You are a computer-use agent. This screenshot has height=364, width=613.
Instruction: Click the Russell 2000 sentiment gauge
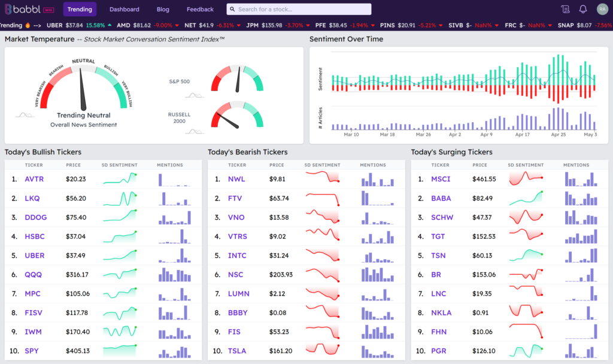pos(237,115)
